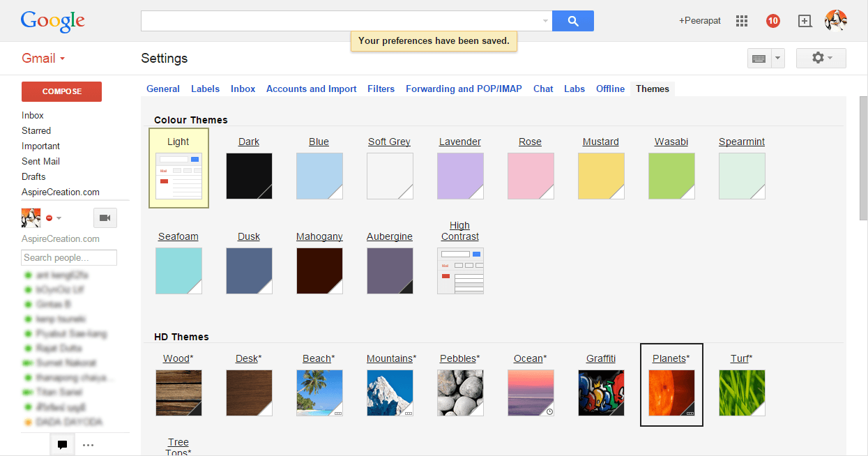The image size is (868, 456).
Task: Open the Filters tab
Action: (381, 89)
